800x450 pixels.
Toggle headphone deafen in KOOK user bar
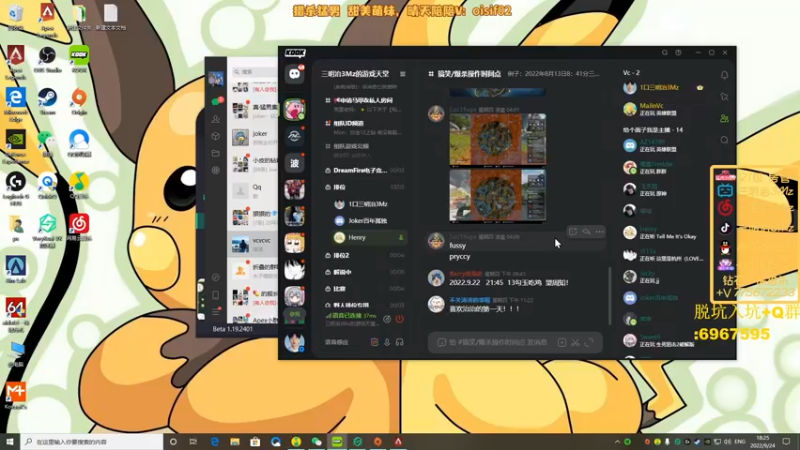pos(399,342)
